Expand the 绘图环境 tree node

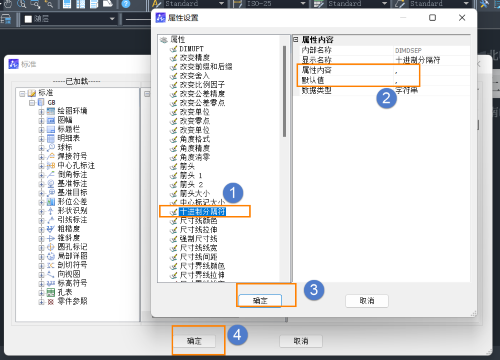[x=41, y=112]
